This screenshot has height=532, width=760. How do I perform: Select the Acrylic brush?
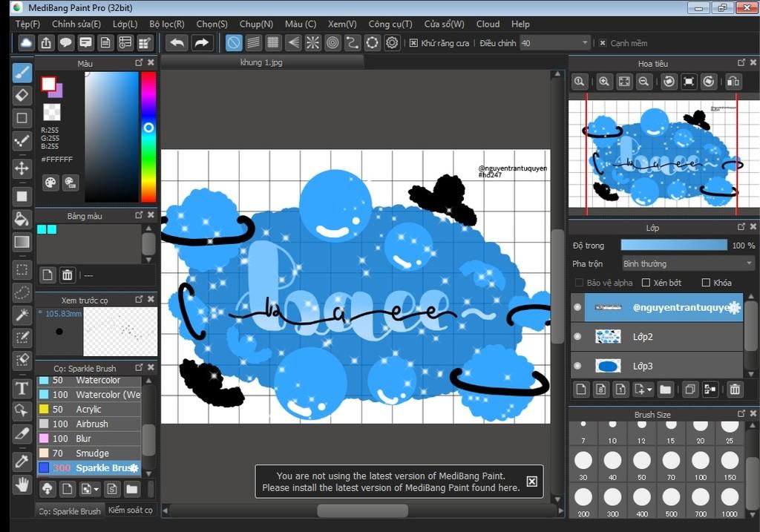pyautogui.click(x=89, y=410)
